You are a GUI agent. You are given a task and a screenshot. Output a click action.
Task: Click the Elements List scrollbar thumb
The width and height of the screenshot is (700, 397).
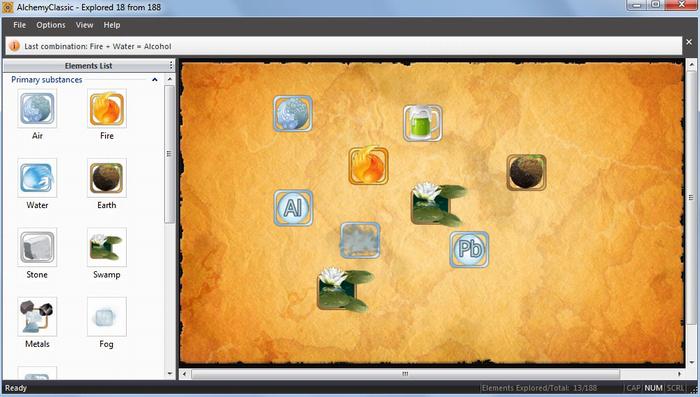pos(169,154)
